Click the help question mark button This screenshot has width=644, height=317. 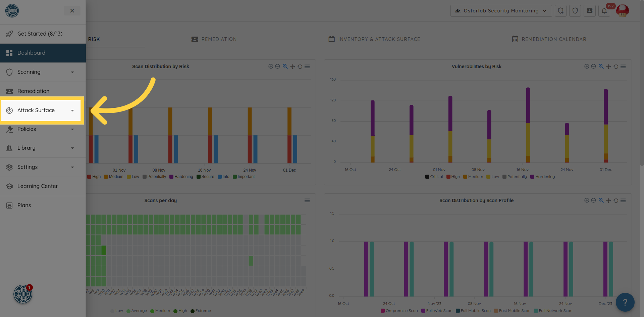[x=625, y=302]
